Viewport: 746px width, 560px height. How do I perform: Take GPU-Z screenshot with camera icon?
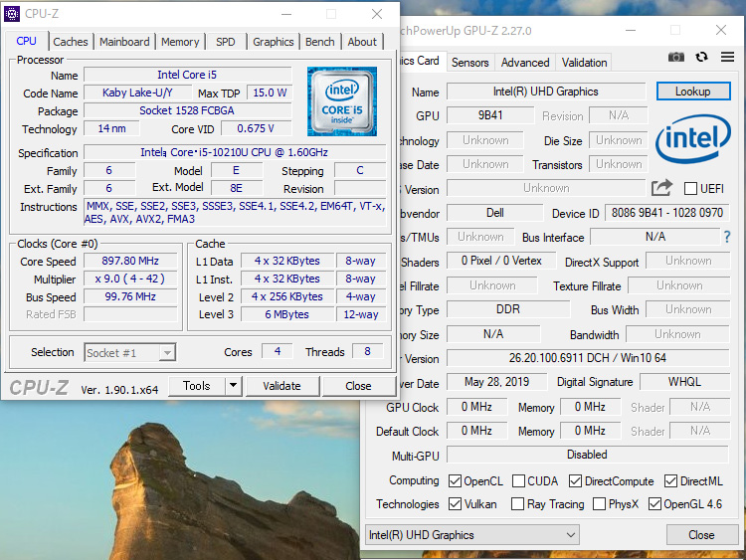pos(676,57)
